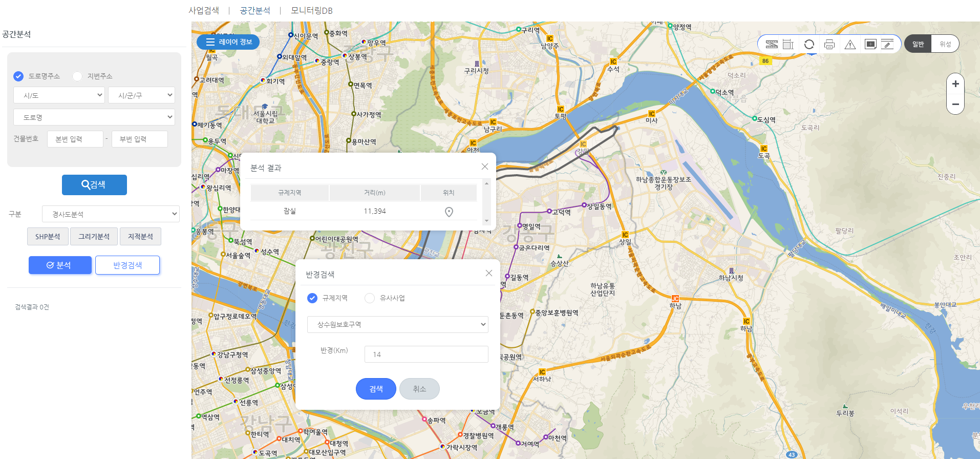Click the warning triangle icon
The image size is (980, 459).
pyautogui.click(x=850, y=44)
